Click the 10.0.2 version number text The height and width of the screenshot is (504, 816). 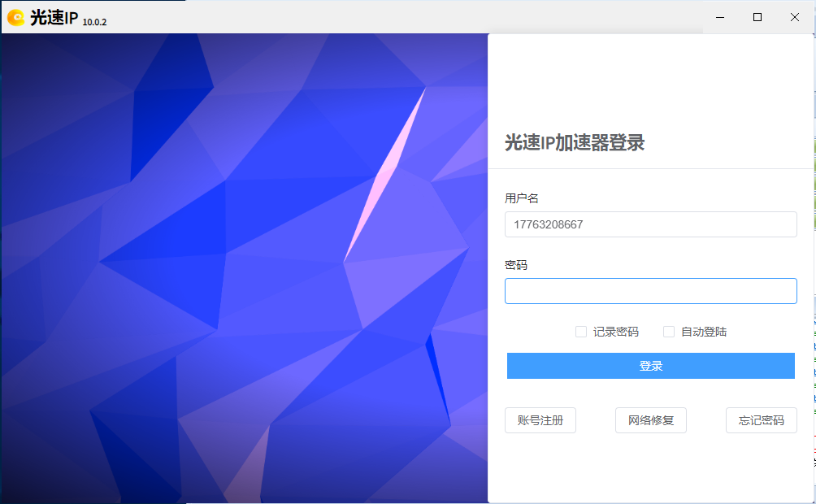(95, 22)
